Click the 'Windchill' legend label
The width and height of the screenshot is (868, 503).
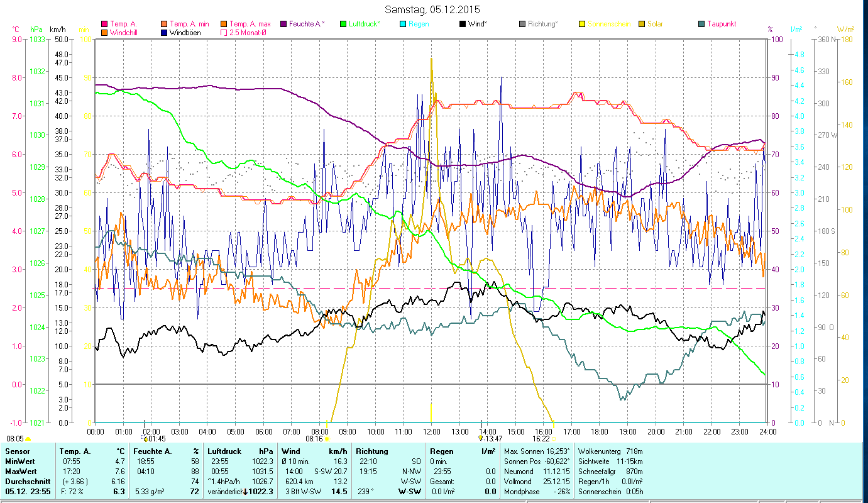coord(123,32)
